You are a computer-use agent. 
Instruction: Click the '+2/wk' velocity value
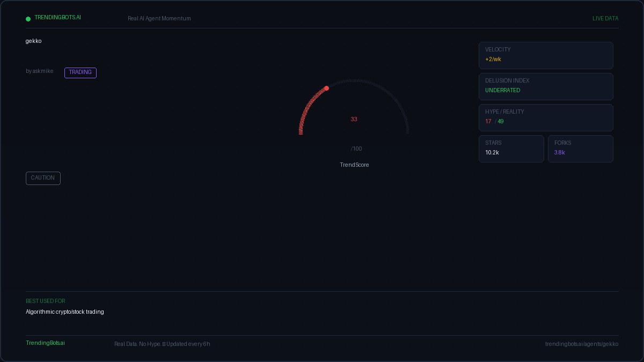tap(493, 60)
